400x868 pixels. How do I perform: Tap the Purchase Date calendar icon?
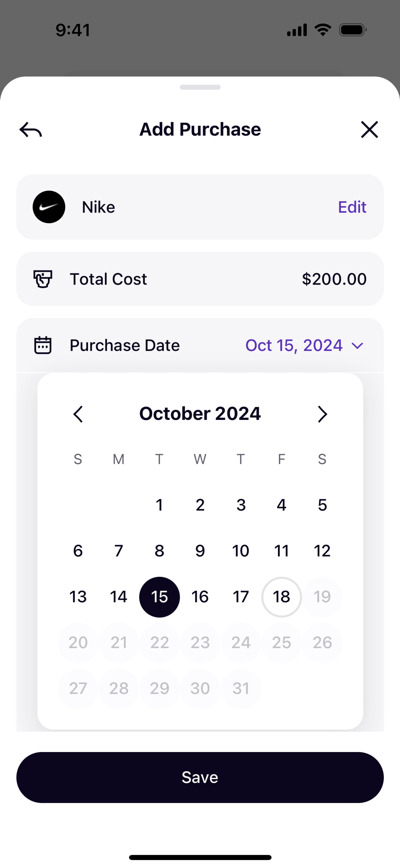coord(43,345)
